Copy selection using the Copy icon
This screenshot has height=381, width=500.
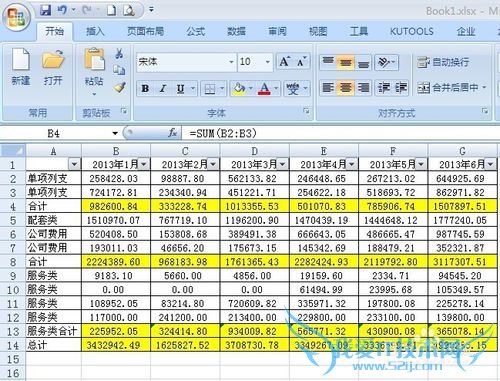119,70
